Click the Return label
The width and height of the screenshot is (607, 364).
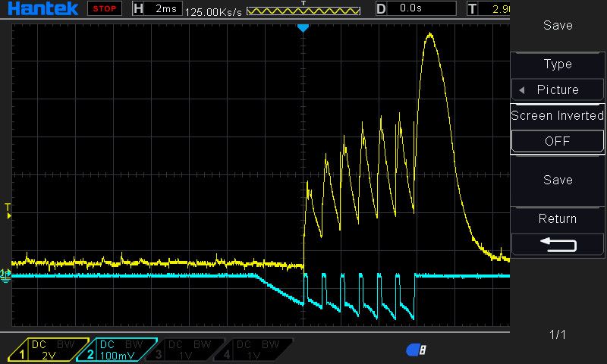click(558, 218)
